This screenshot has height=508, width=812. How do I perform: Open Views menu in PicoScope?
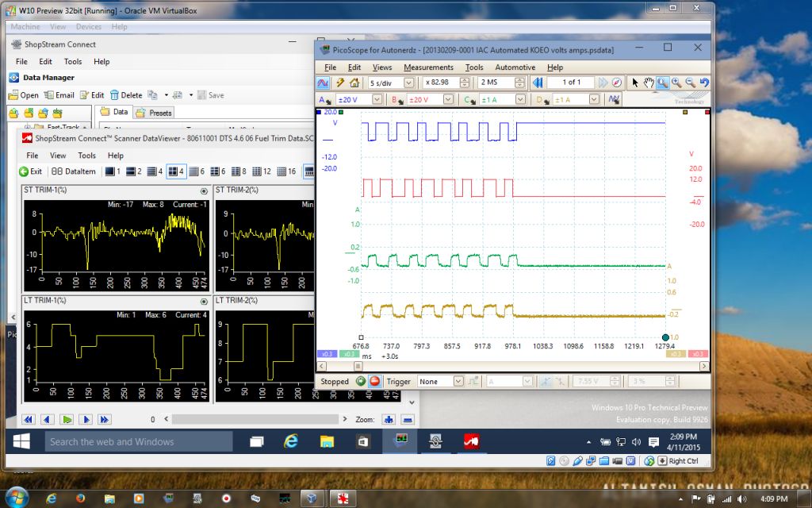pyautogui.click(x=382, y=67)
